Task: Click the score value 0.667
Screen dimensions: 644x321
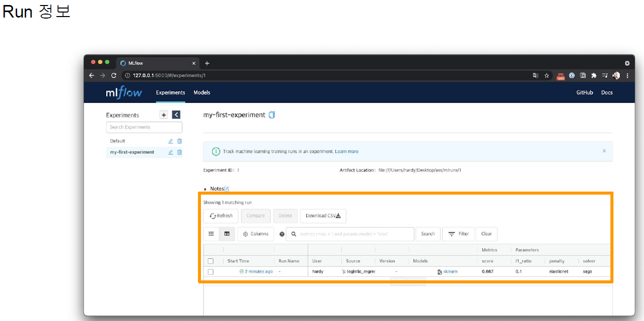Action: (x=487, y=272)
